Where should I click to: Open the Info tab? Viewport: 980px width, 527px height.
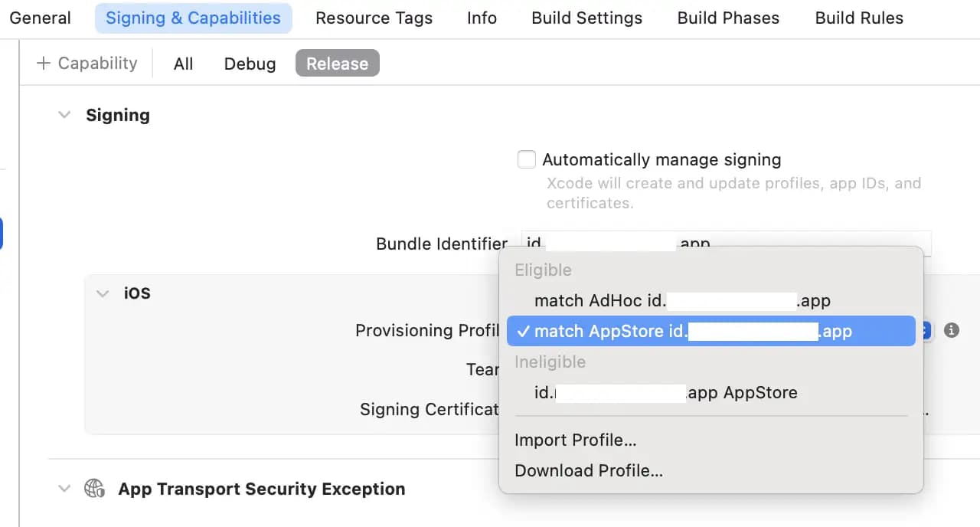tap(482, 18)
